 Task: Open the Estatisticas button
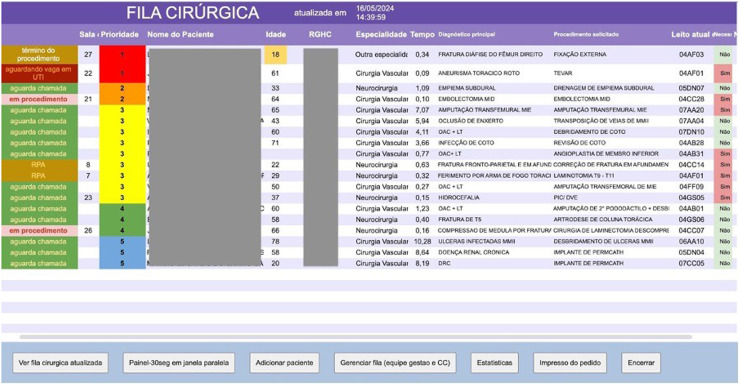point(495,363)
